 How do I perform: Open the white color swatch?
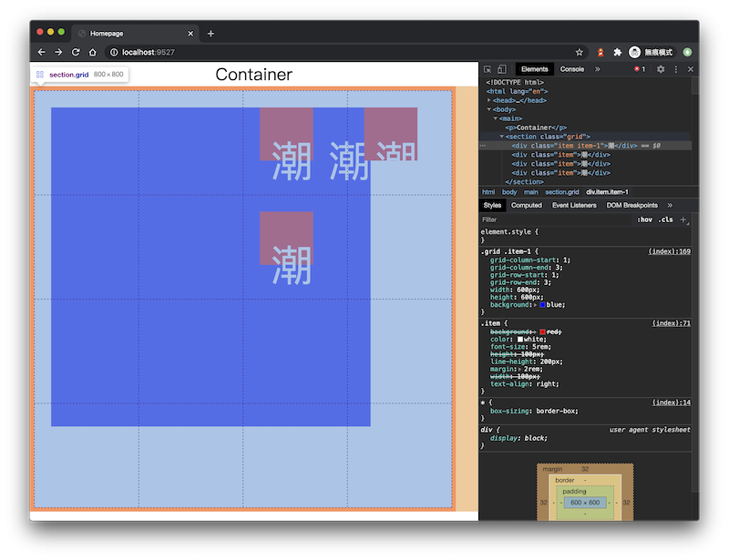[520, 340]
